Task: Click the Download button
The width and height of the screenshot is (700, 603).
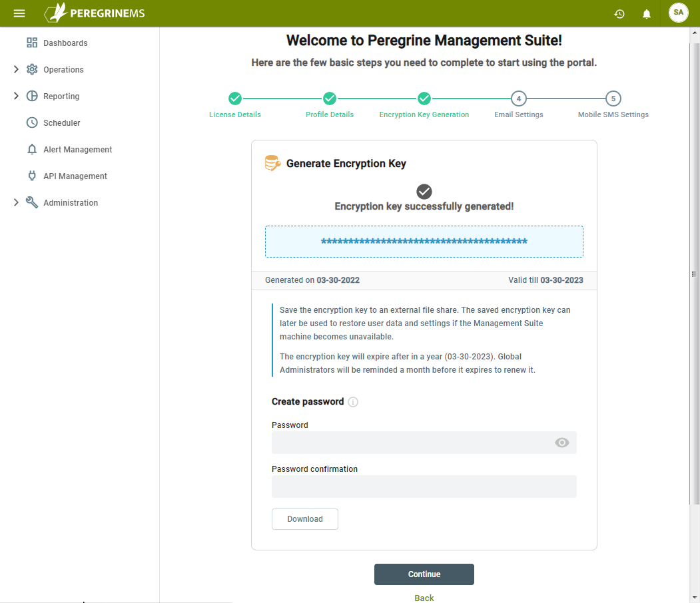Action: point(305,519)
